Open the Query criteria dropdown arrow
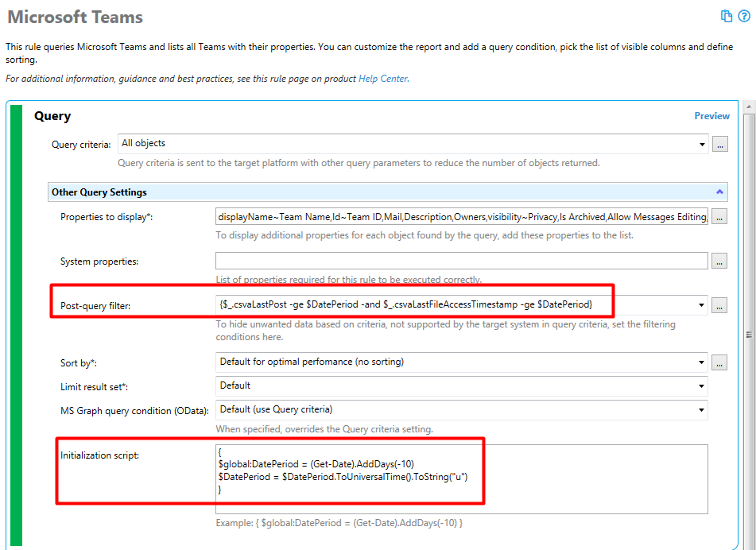 click(x=702, y=144)
